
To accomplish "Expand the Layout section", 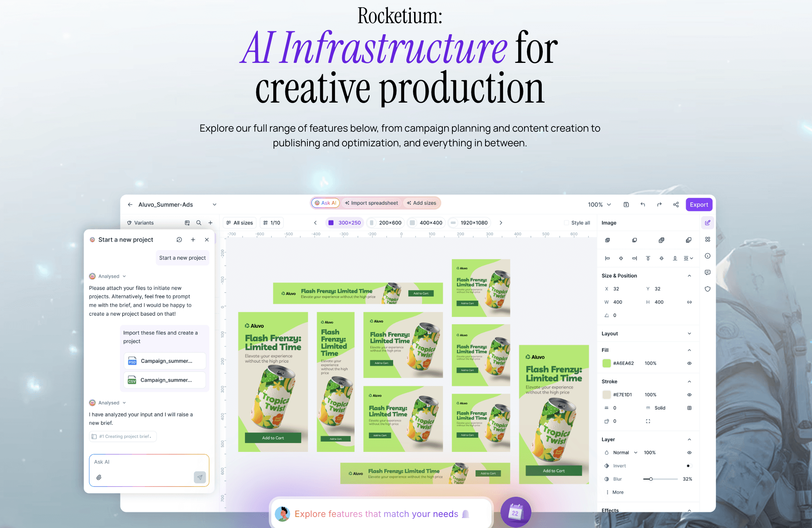I will click(x=689, y=333).
